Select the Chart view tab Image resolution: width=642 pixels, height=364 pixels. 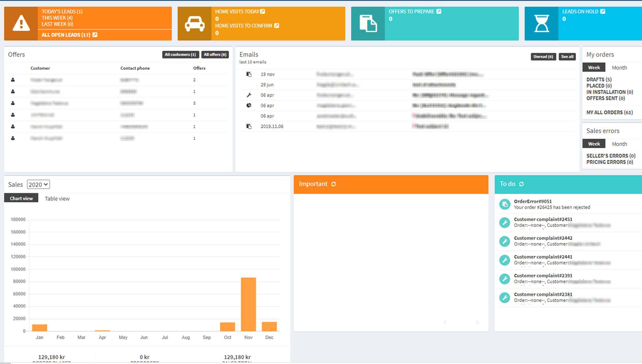[x=21, y=198]
